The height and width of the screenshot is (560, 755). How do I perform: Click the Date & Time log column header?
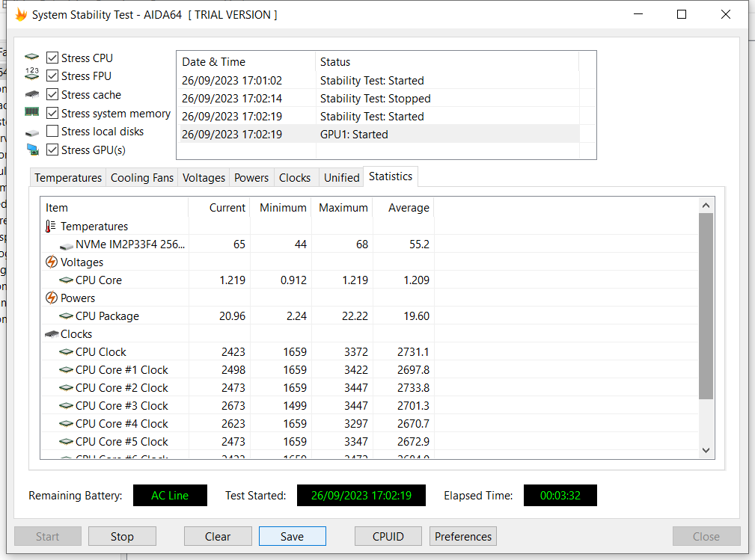click(246, 61)
